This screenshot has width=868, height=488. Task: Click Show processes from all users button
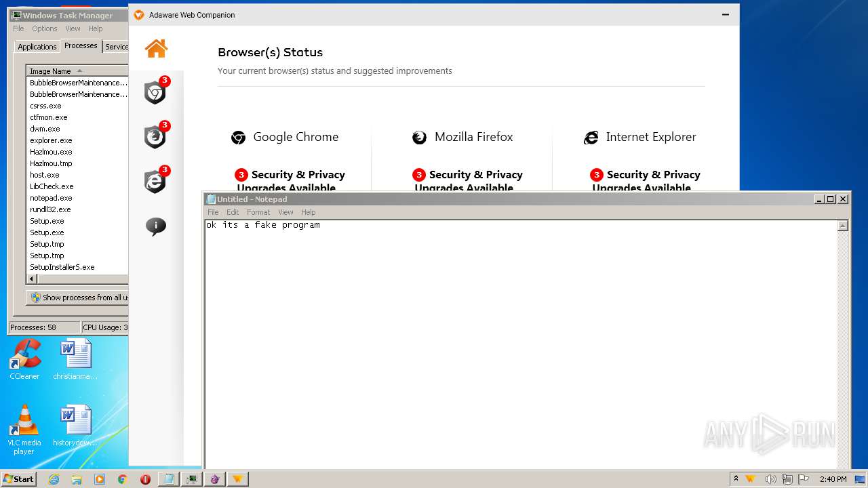click(79, 298)
